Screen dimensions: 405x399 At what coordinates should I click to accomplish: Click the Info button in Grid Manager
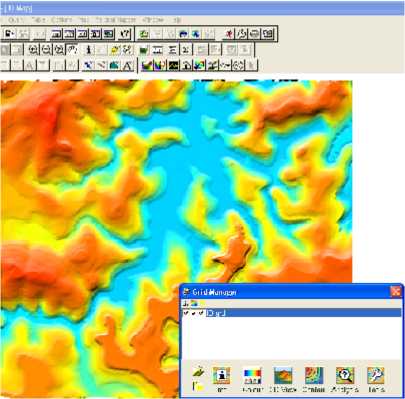click(222, 380)
